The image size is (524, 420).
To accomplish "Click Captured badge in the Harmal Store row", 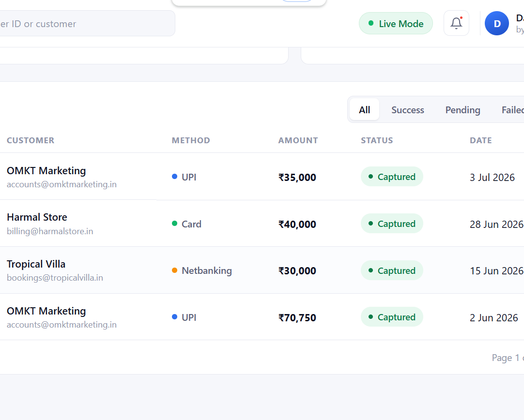I will [x=392, y=224].
